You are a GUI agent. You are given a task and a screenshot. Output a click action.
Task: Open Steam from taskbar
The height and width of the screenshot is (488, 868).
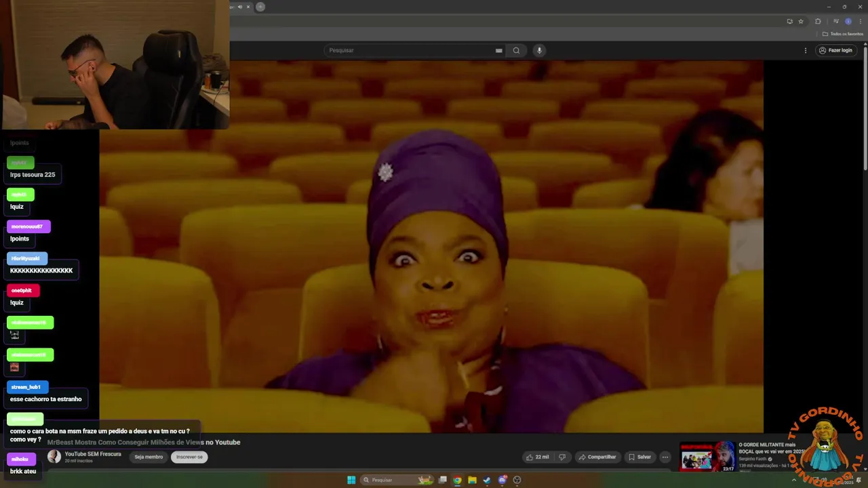[487, 480]
